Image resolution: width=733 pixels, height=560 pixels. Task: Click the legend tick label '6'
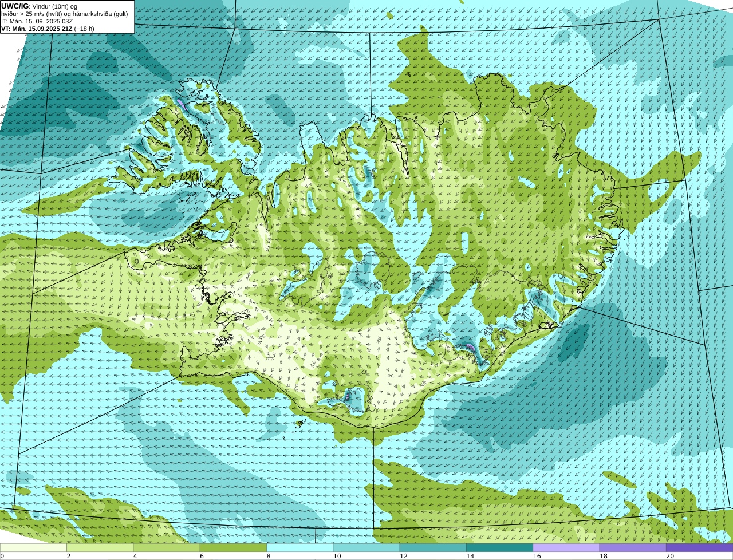point(202,556)
